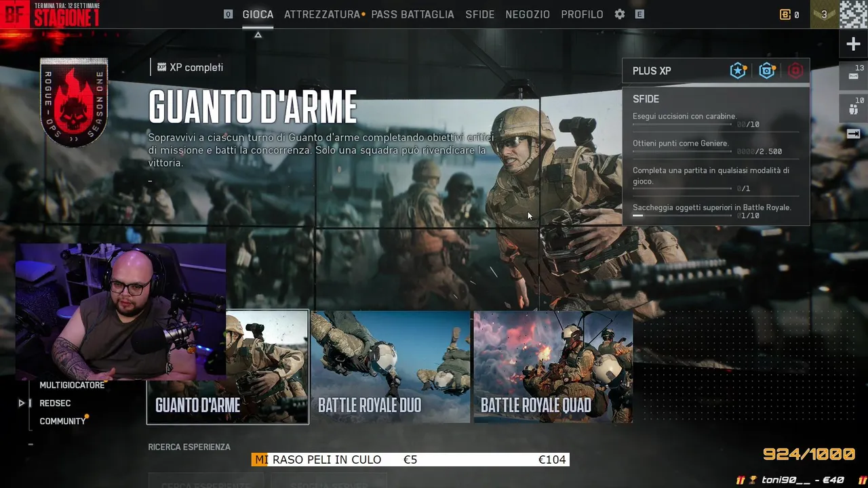
Task: Click the RICERCA ESPERIENZA section heading
Action: click(189, 447)
